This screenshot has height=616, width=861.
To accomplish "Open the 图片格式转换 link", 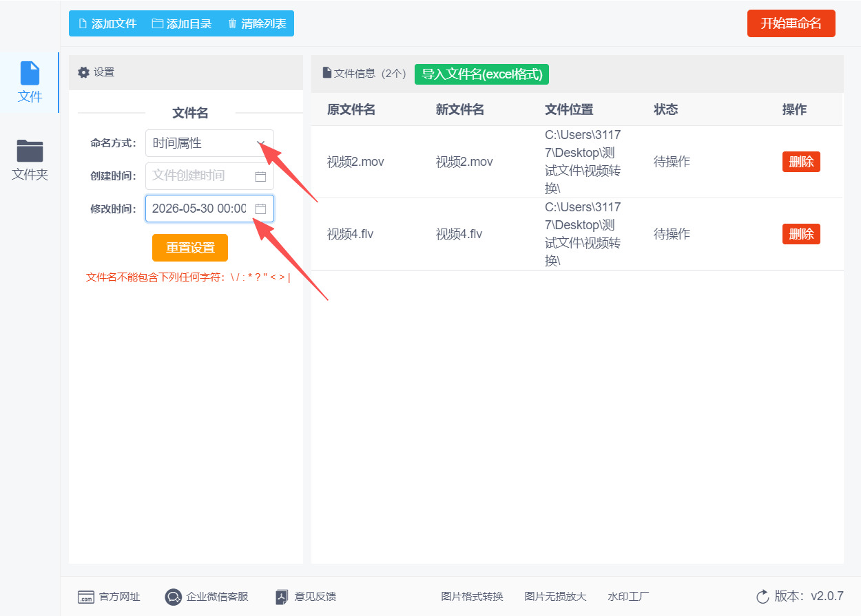I will [473, 597].
